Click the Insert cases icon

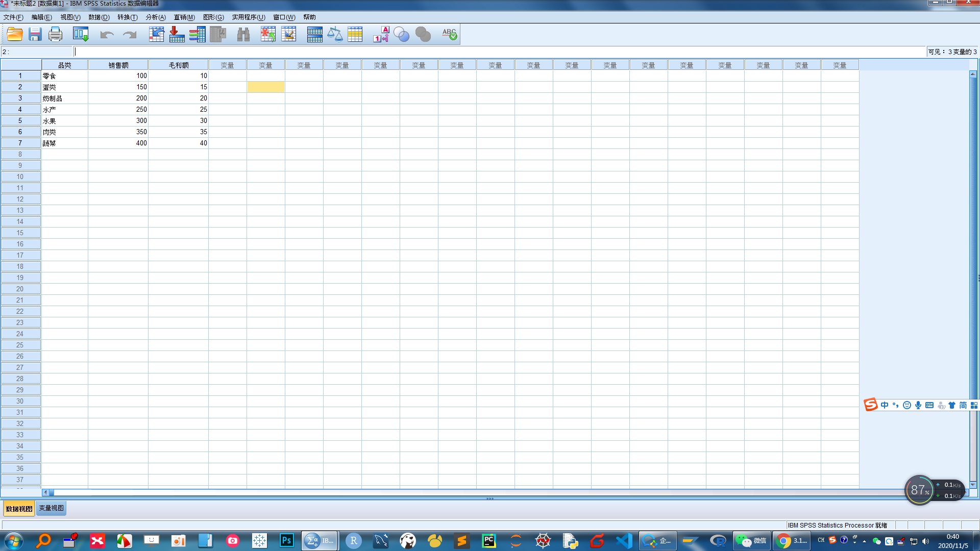[268, 35]
